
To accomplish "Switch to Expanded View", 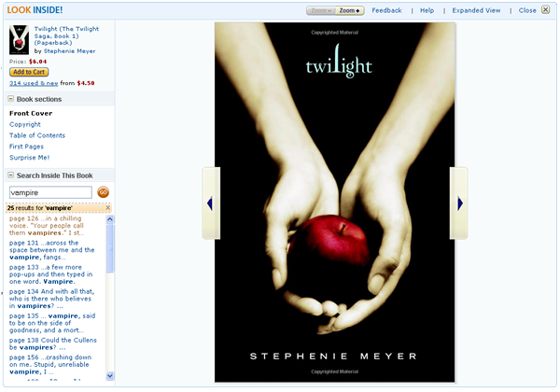I will coord(476,10).
